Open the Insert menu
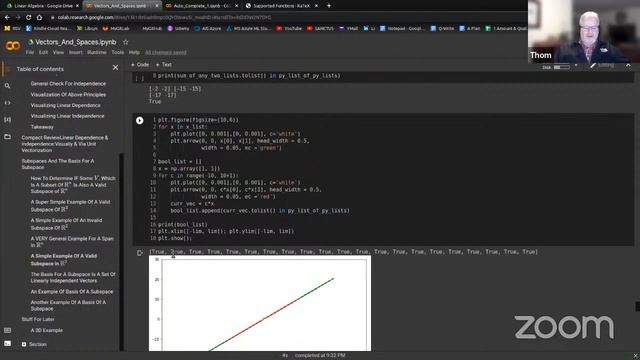640x360 pixels. tap(76, 52)
